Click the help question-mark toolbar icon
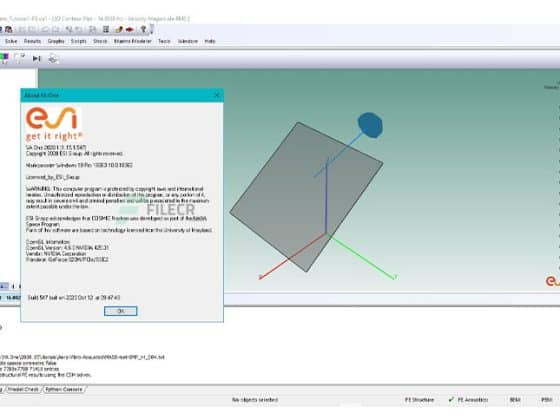560x420 pixels. [x=143, y=29]
